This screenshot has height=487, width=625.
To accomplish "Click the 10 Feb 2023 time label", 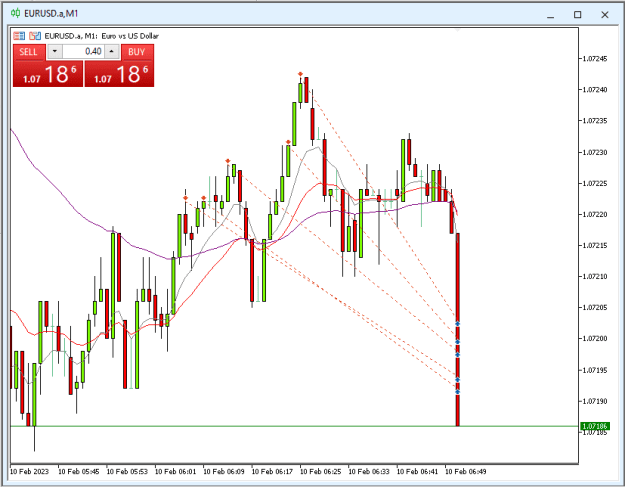I will pyautogui.click(x=29, y=471).
